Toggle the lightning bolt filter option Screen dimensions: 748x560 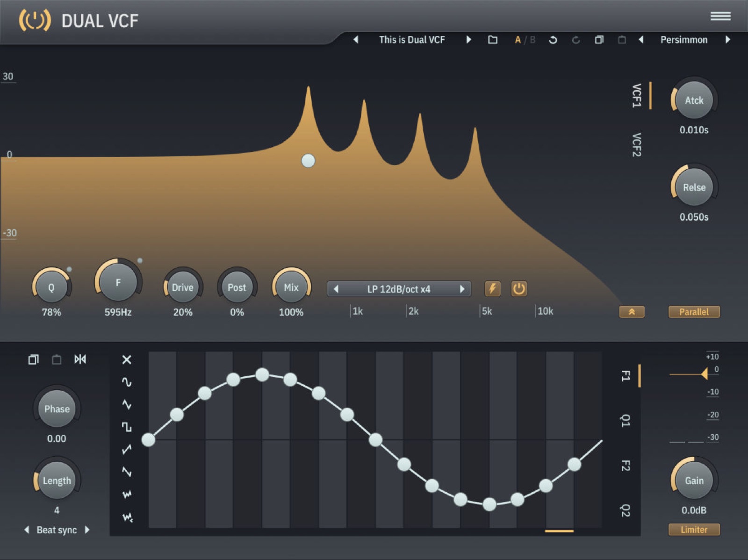point(492,288)
